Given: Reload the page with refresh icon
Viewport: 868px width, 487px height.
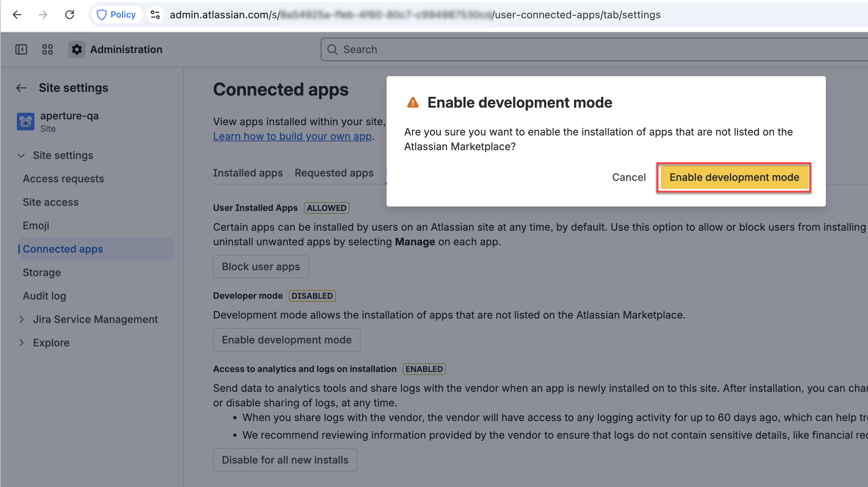Looking at the screenshot, I should point(70,15).
